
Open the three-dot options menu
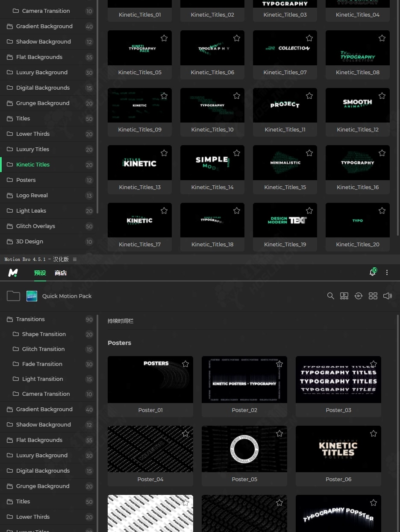(x=387, y=272)
